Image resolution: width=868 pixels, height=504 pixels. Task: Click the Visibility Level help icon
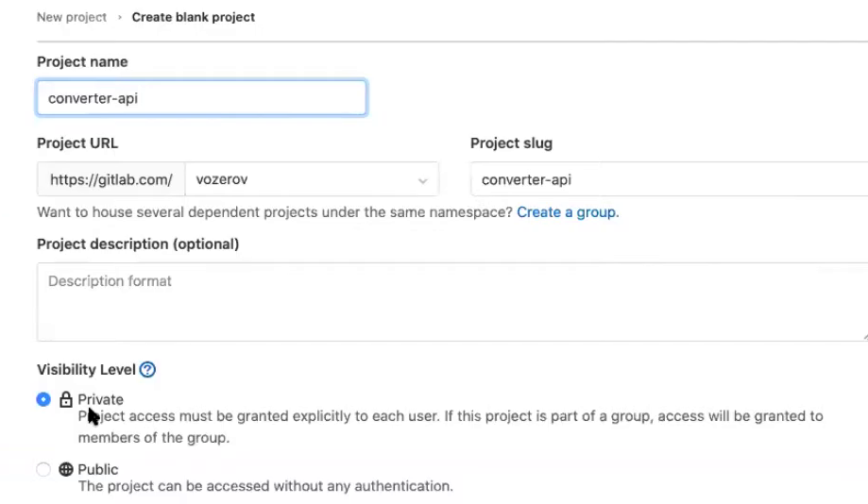tap(147, 370)
